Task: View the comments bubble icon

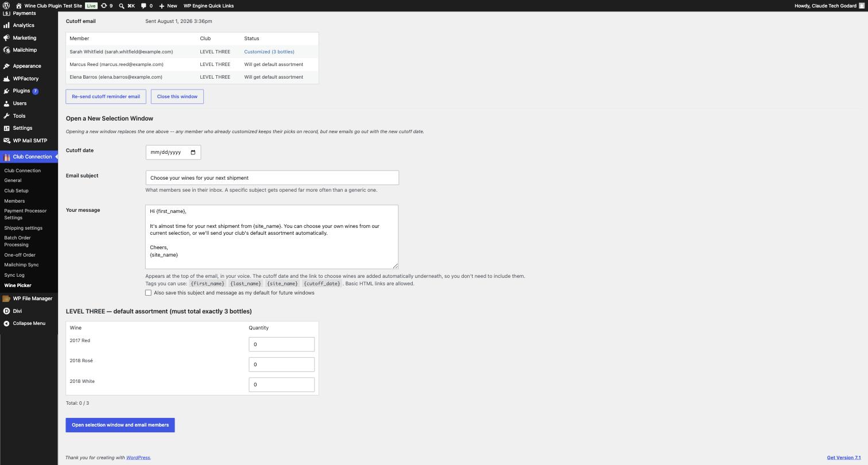Action: [144, 6]
